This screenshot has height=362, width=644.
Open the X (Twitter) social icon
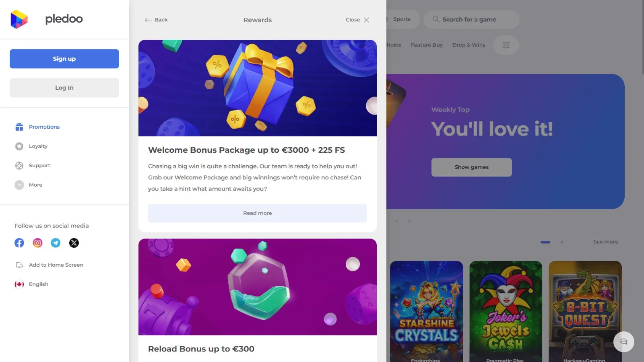[74, 243]
